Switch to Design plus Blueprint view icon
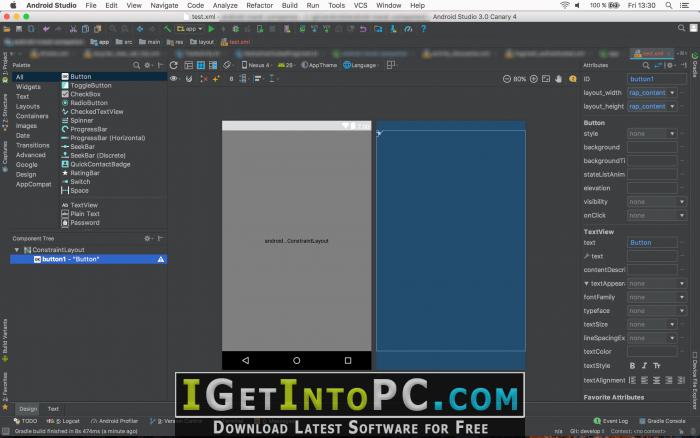Viewport: 700px width, 438px height. coord(213,65)
